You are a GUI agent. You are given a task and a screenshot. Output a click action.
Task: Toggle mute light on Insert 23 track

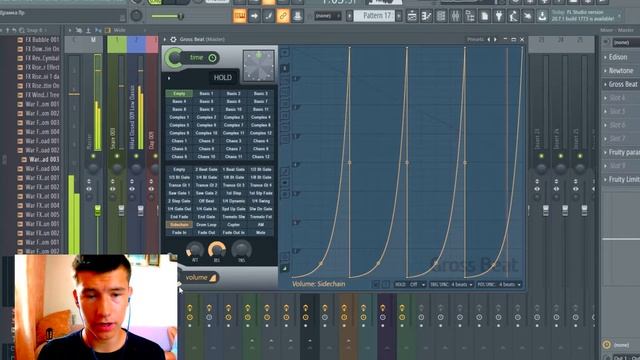(x=541, y=156)
